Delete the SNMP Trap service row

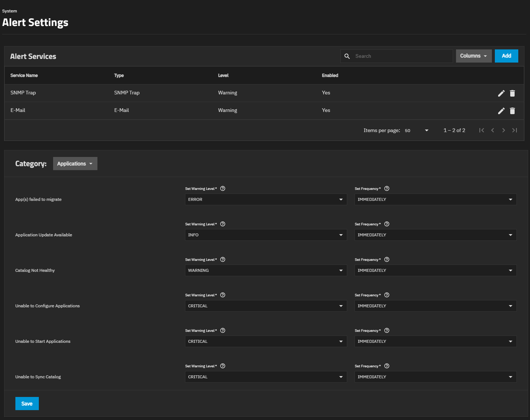click(512, 93)
